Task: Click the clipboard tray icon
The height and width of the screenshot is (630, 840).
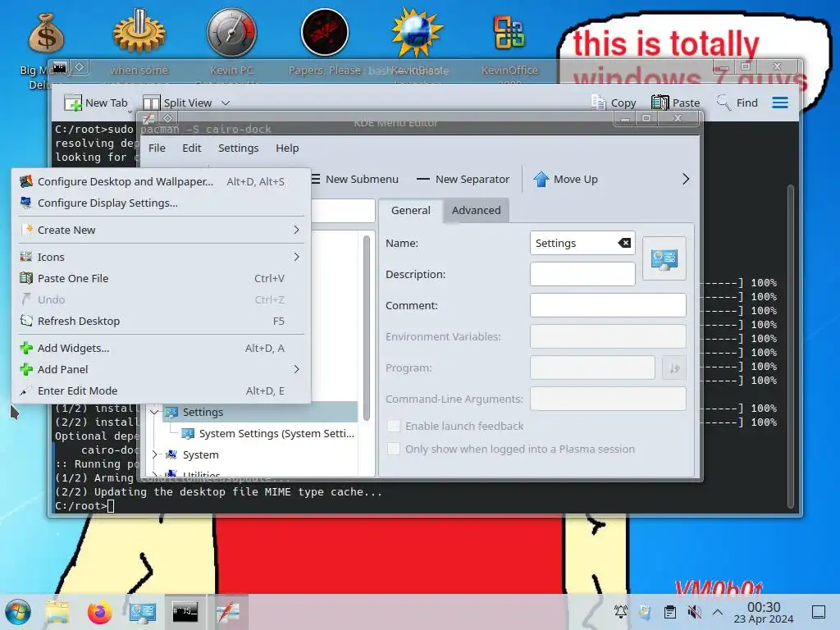Action: (x=669, y=612)
